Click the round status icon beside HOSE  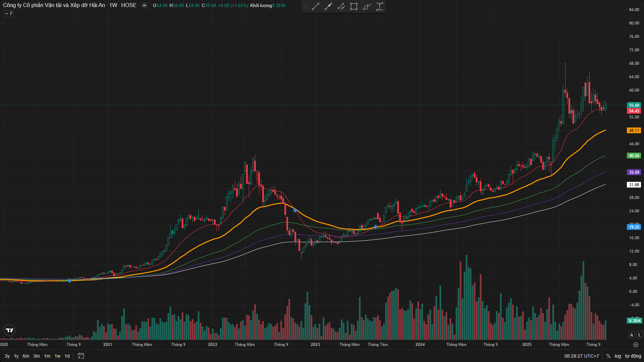144,5
